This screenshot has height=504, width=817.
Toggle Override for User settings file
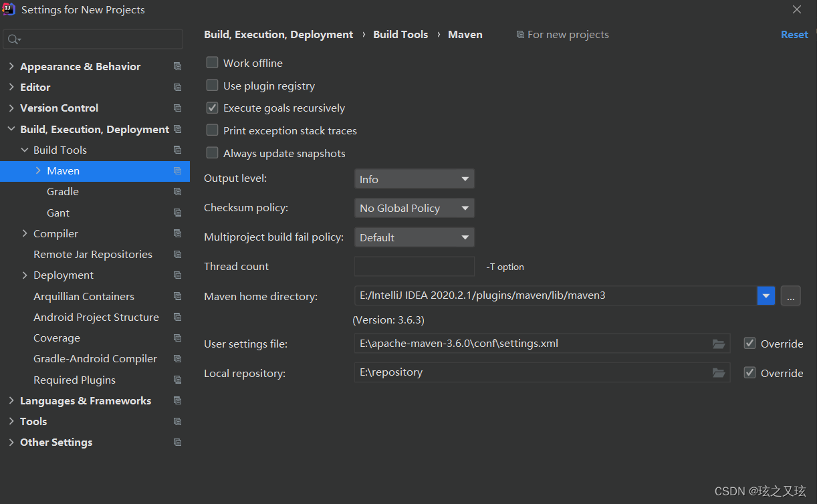pyautogui.click(x=749, y=344)
